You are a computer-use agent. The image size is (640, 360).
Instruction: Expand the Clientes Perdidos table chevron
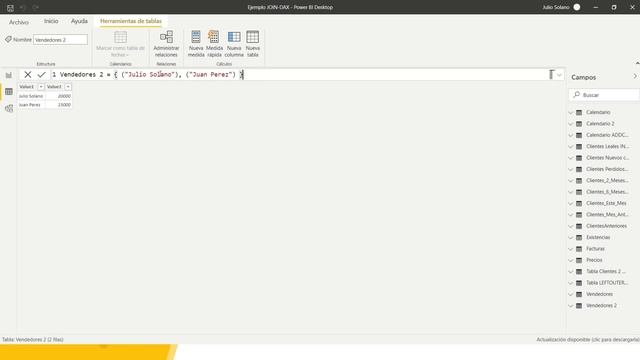point(571,169)
